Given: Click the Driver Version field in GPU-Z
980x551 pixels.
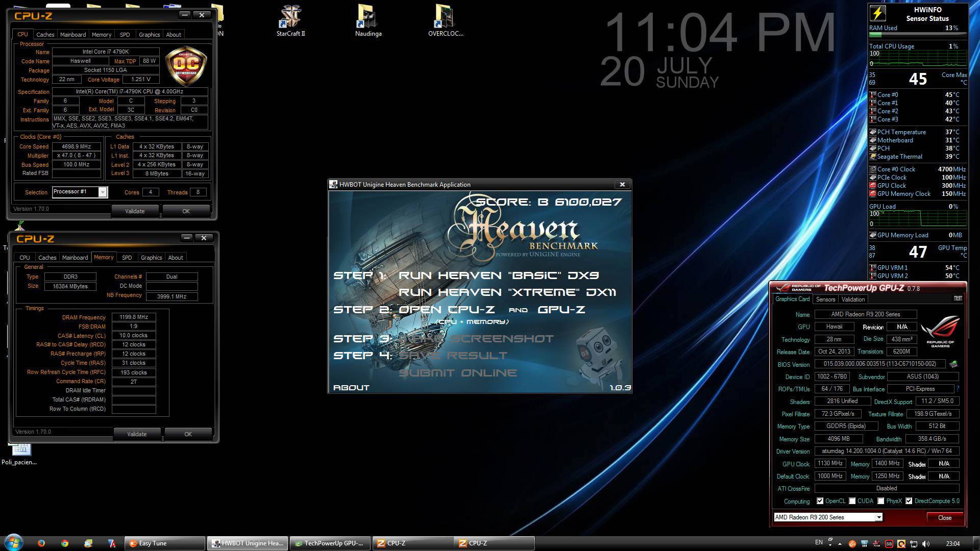Looking at the screenshot, I should tap(887, 451).
